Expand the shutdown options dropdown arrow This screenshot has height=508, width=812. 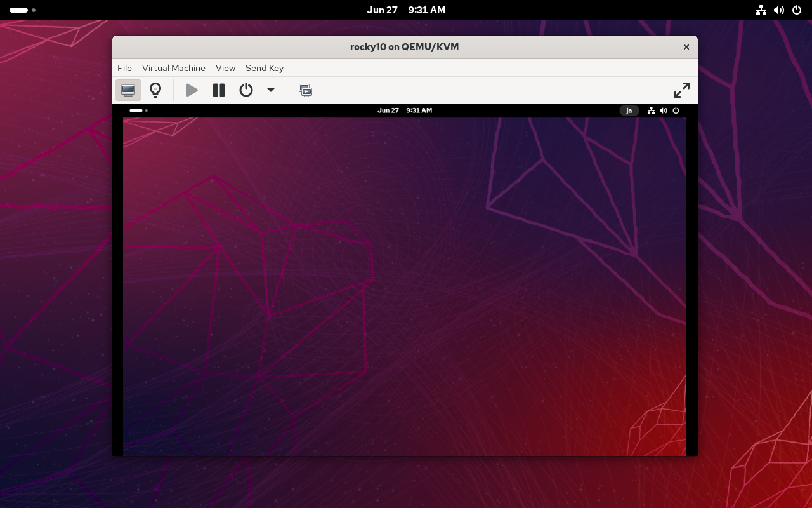pyautogui.click(x=271, y=90)
